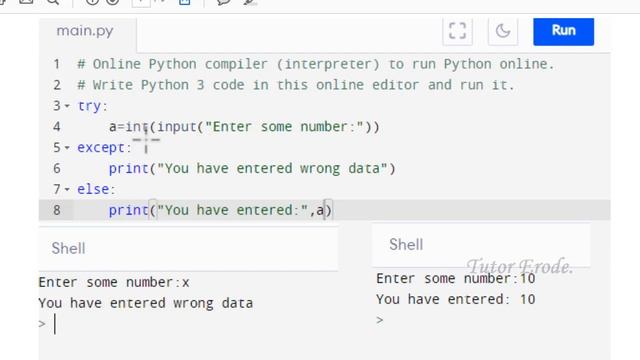Click line number 8 in the gutter

click(57, 210)
